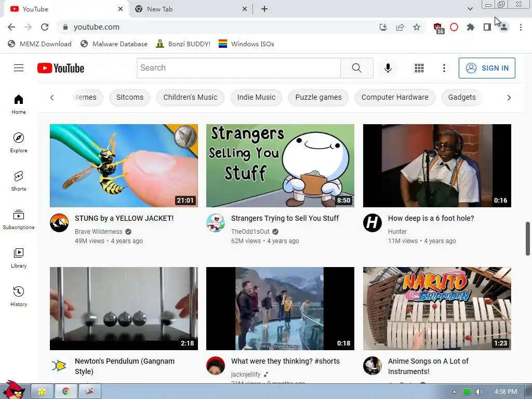
Task: Click the search magnifier button
Action: 356,68
